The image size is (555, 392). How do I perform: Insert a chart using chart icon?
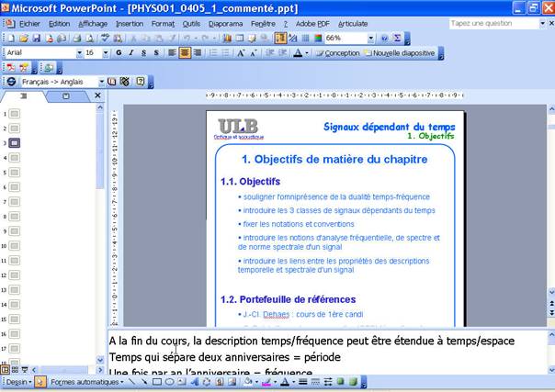[227, 39]
